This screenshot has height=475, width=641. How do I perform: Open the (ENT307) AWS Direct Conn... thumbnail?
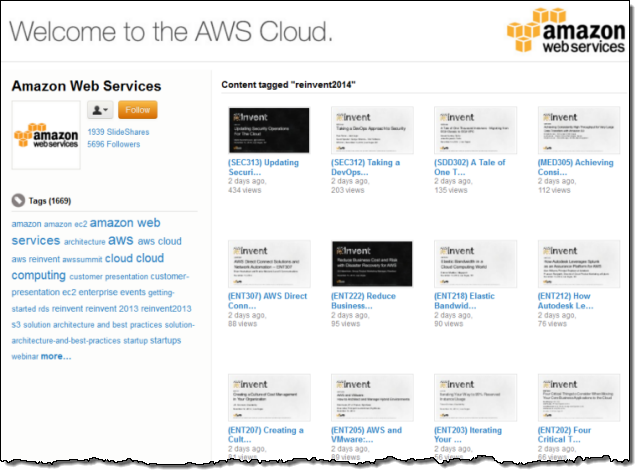coord(269,264)
